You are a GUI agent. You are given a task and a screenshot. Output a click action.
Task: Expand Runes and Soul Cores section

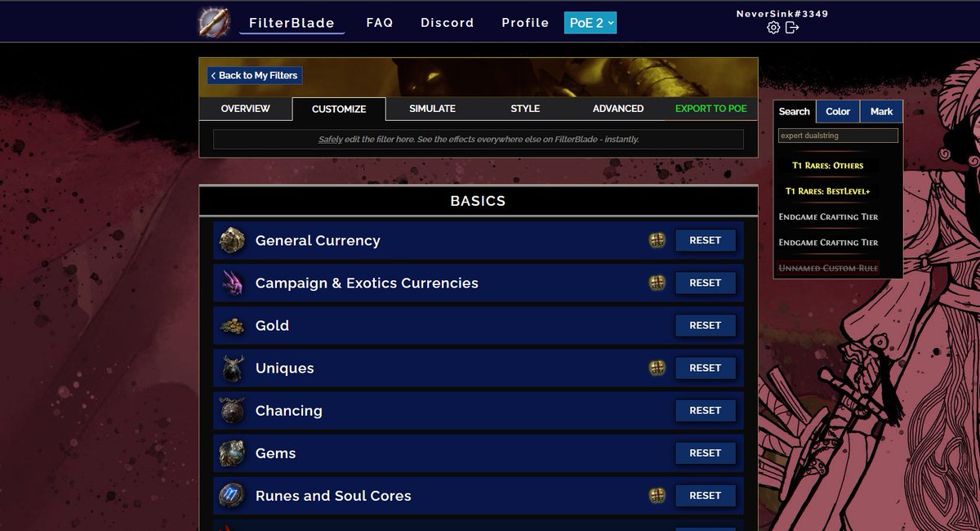click(x=479, y=495)
